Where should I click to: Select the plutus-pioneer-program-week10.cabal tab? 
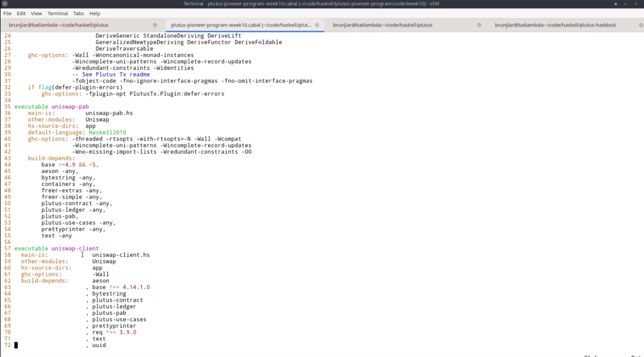[x=241, y=25]
